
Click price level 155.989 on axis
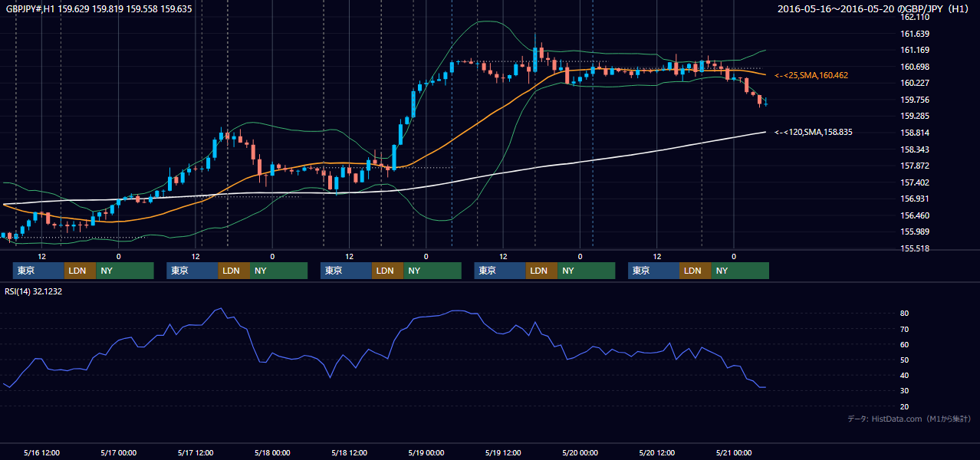click(914, 232)
